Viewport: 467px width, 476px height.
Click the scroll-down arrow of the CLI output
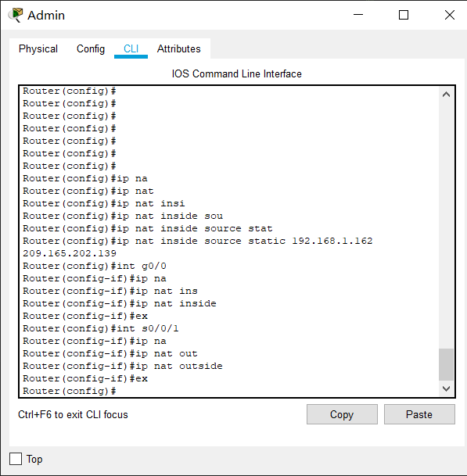(446, 388)
